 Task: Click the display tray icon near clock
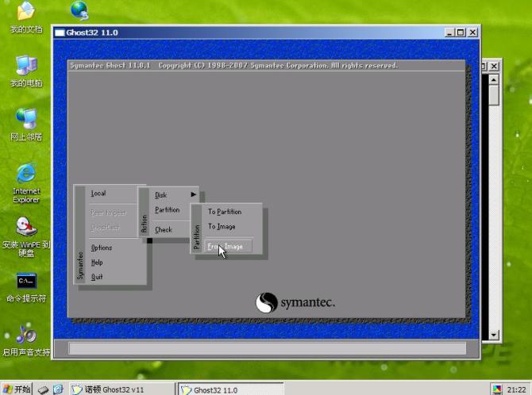tap(497, 390)
